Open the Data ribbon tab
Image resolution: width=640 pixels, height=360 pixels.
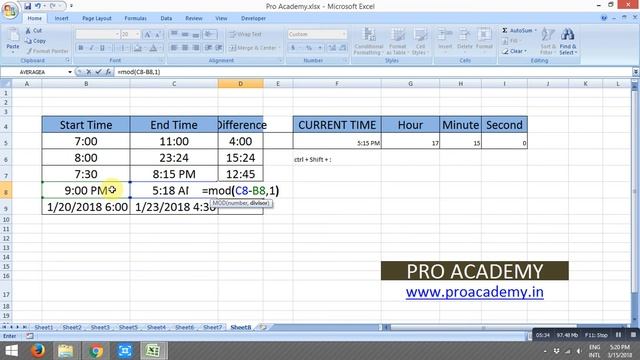pyautogui.click(x=166, y=18)
